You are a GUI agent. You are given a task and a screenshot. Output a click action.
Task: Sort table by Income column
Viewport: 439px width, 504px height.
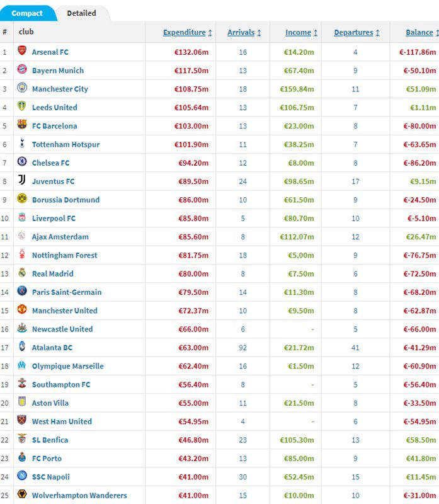pos(298,33)
